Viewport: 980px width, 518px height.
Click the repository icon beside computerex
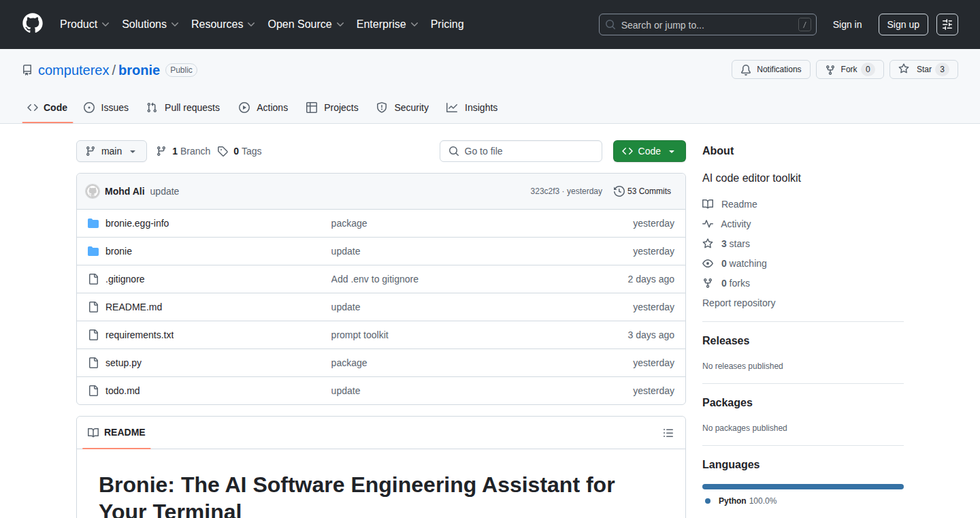[27, 70]
